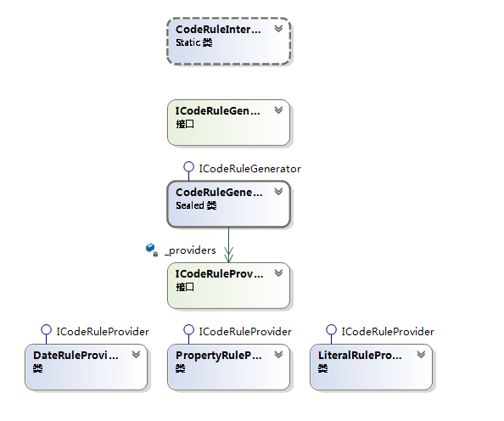Expand the DateRuleProvi... class node
The image size is (504, 421).
click(136, 355)
